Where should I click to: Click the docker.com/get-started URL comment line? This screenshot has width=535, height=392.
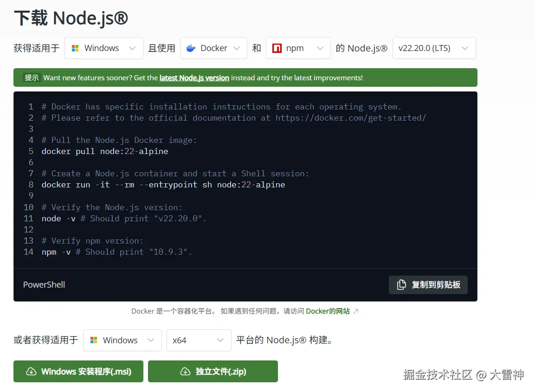point(234,118)
